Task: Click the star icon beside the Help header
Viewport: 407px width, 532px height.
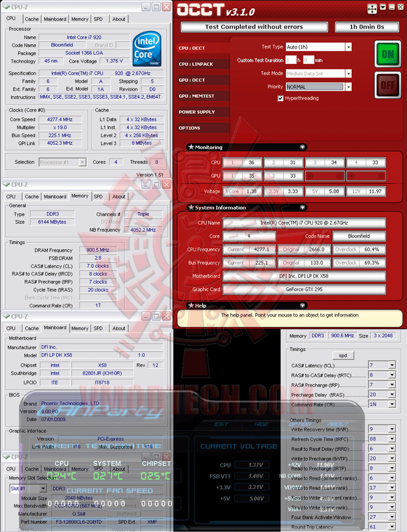Action: point(191,306)
